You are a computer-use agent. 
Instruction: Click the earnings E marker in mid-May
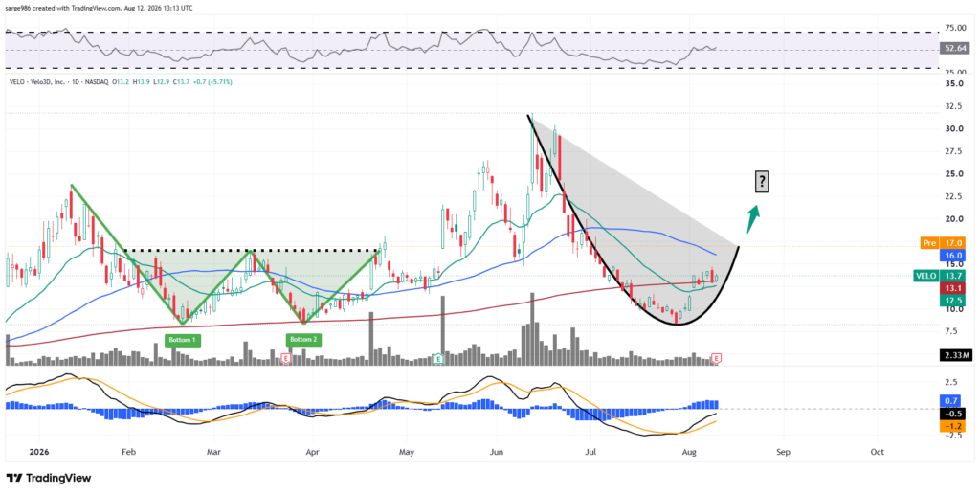[x=438, y=358]
